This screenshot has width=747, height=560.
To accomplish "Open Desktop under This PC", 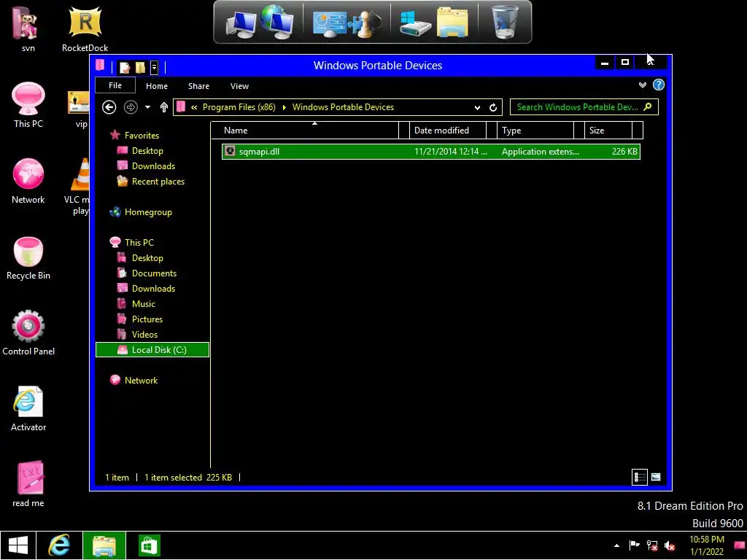I will tap(147, 257).
